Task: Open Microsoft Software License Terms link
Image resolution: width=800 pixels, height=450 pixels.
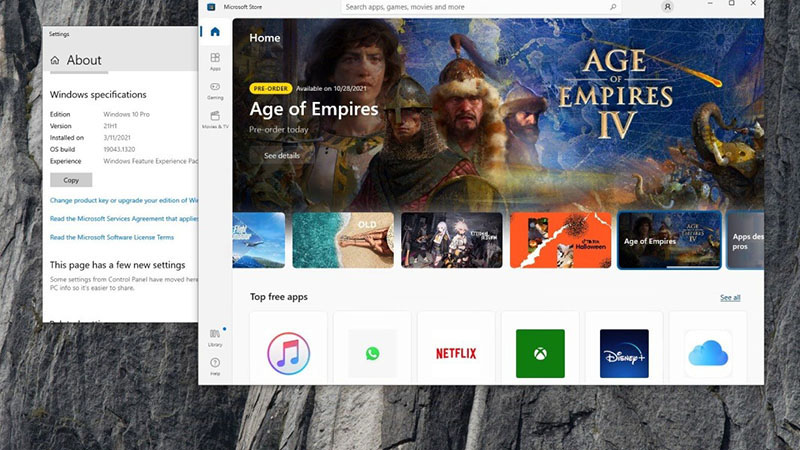Action: (112, 237)
